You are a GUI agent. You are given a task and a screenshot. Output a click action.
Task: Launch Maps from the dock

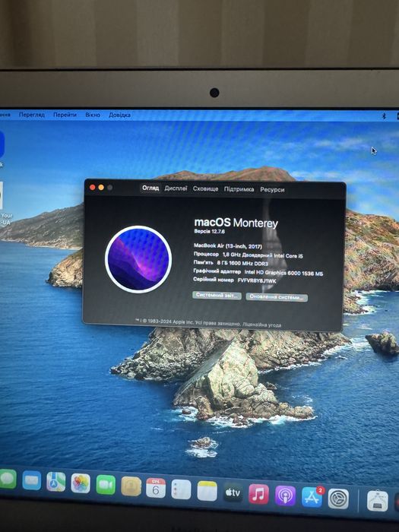(x=56, y=482)
